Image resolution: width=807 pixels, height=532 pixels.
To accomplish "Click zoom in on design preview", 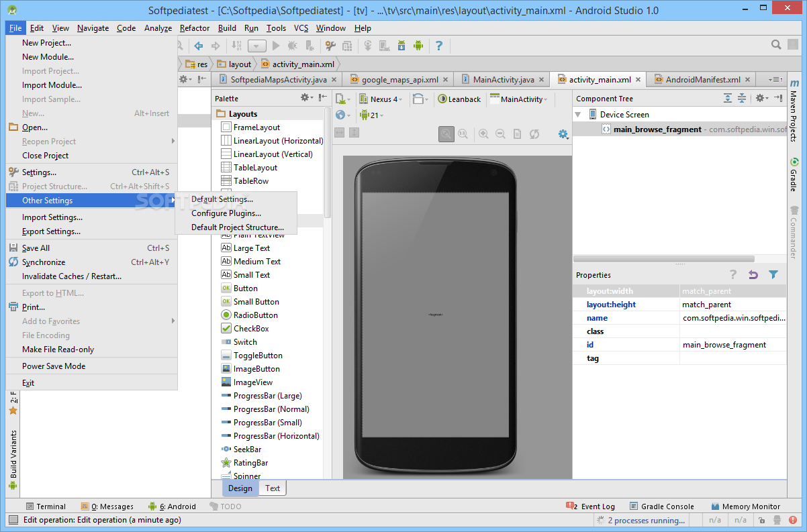I will click(x=483, y=134).
